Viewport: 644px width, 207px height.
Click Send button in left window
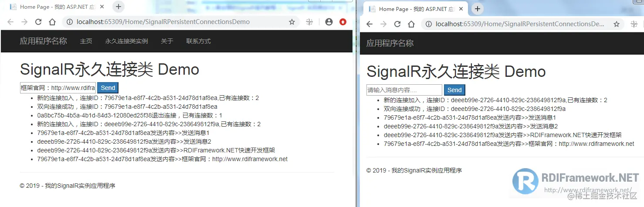(108, 88)
